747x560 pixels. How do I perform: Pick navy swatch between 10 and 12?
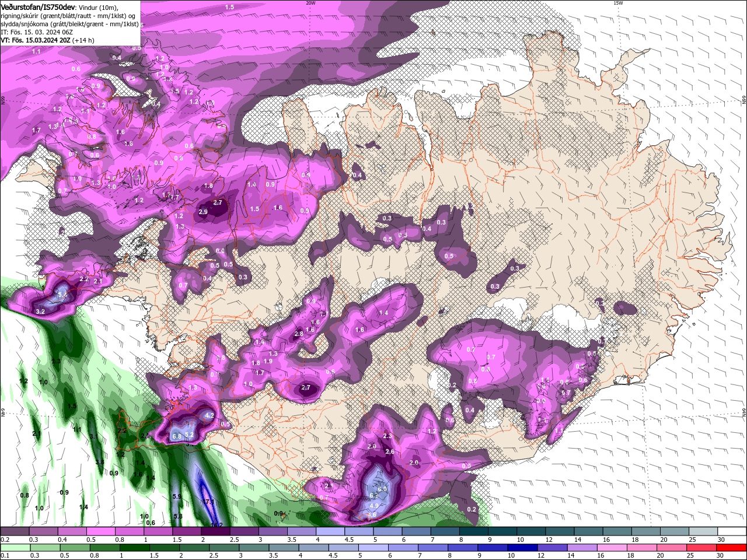[x=521, y=548]
